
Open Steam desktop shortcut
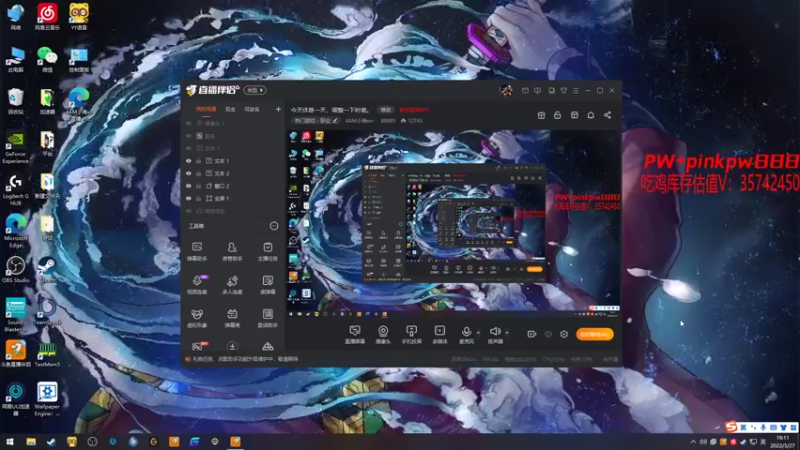point(47,270)
